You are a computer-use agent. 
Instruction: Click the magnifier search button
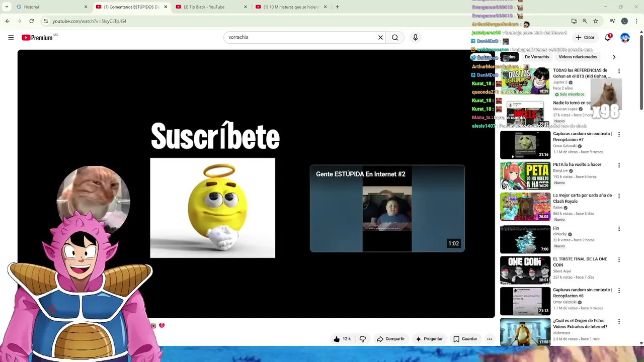tap(395, 37)
